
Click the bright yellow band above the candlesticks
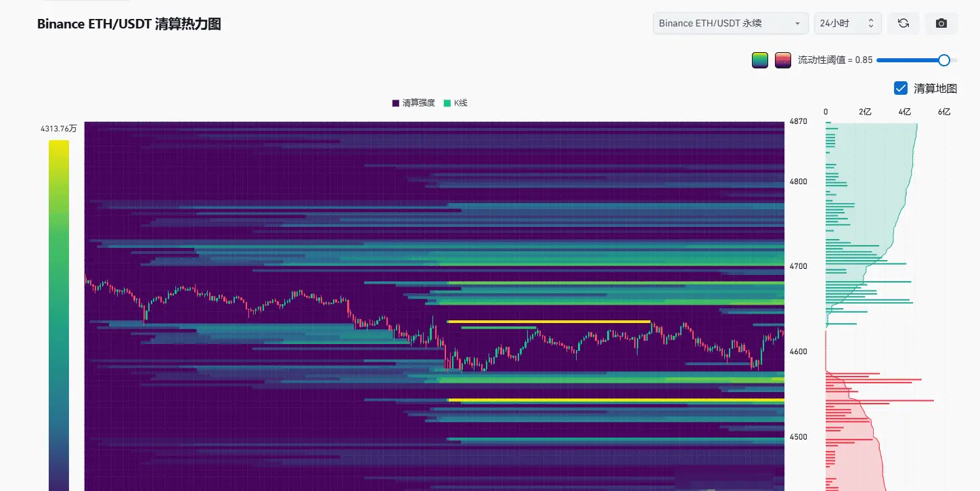tap(549, 322)
